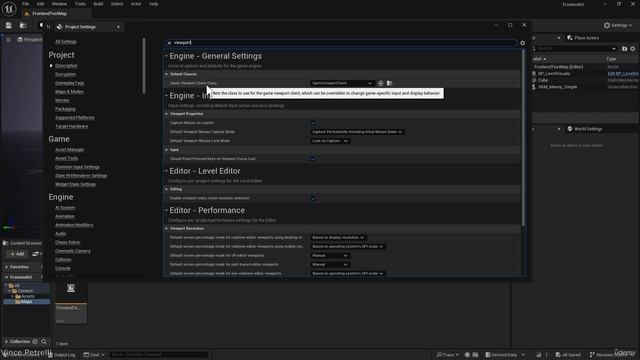Screen dimensions: 640x360
Task: Open the Window menu
Action: pyautogui.click(x=59, y=4)
